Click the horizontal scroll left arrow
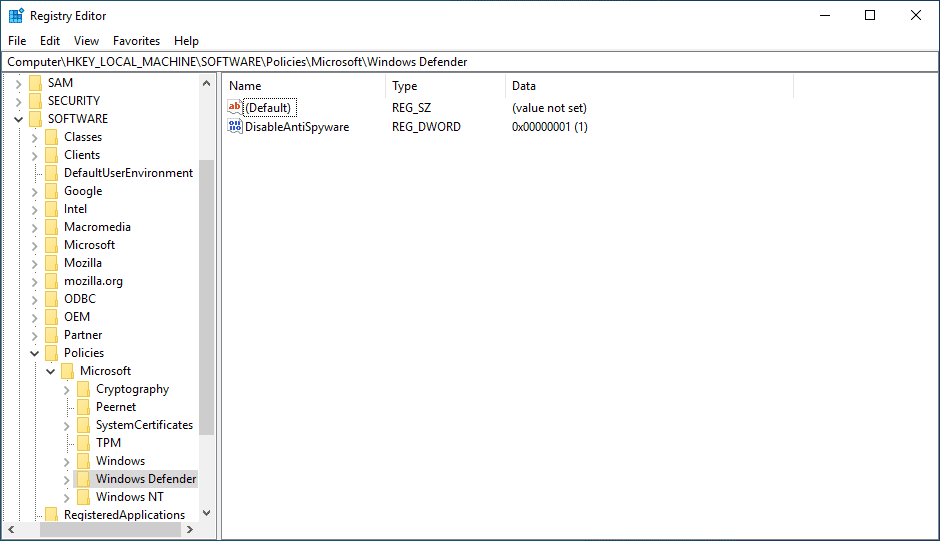 coord(11,530)
